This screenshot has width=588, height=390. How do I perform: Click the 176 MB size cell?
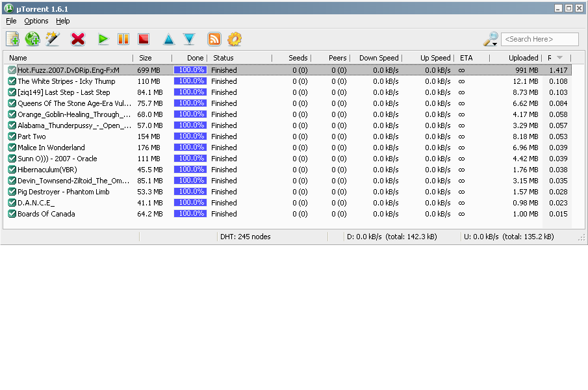[x=149, y=148]
